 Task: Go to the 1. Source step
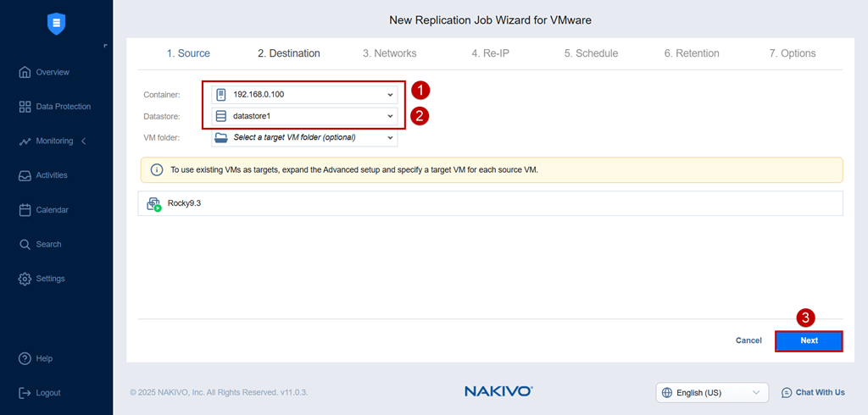click(x=188, y=53)
